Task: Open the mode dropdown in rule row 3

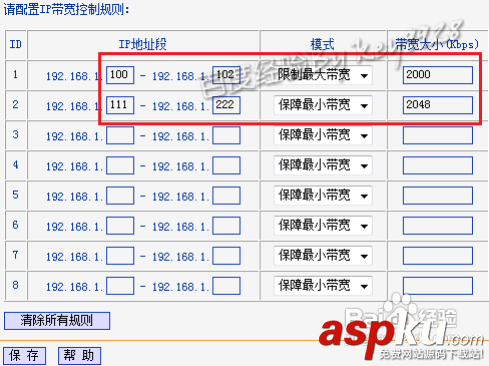Action: pos(323,135)
